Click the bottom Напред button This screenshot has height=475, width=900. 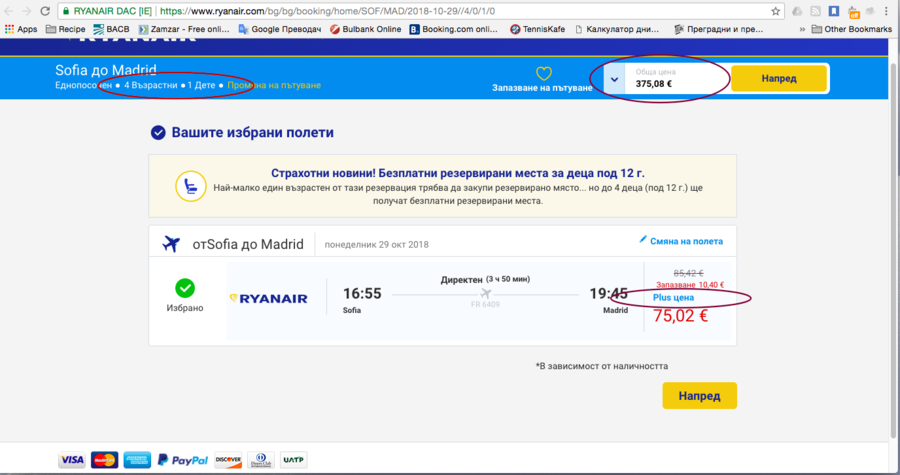699,396
